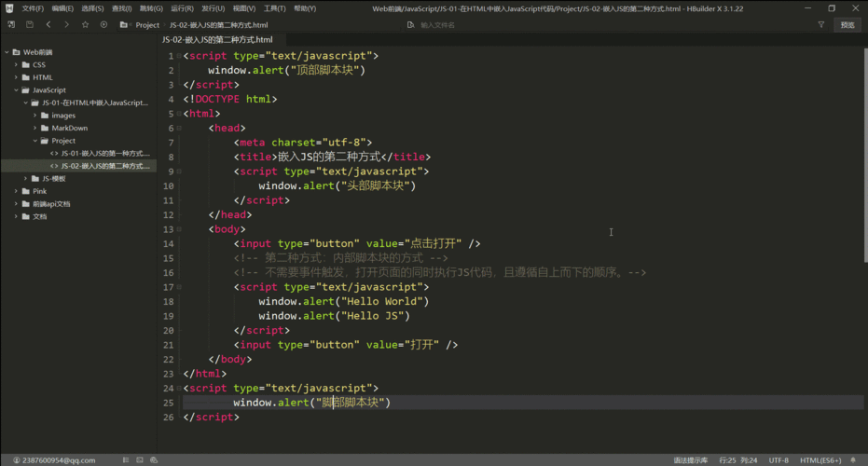This screenshot has width=868, height=466.
Task: Fold the body block at line 13
Action: click(179, 229)
